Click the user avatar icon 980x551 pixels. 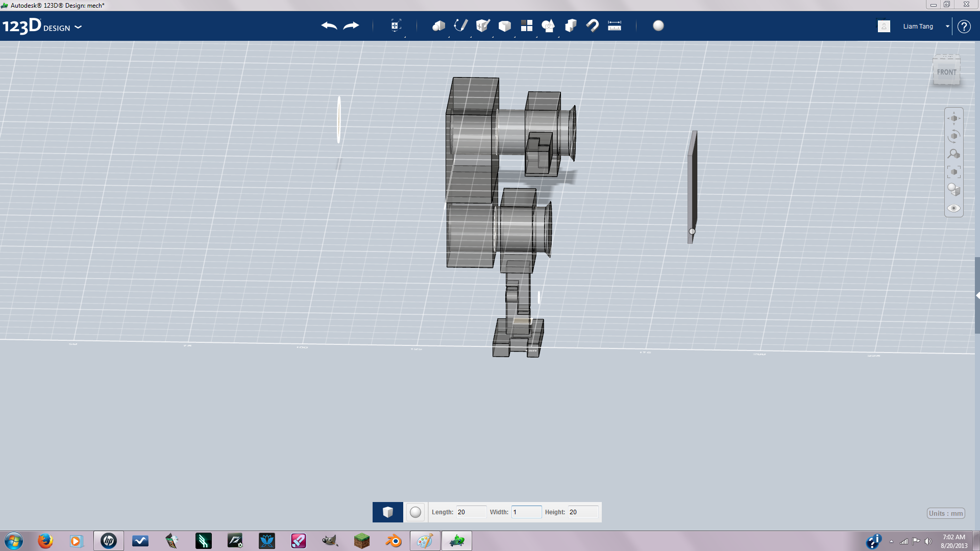click(884, 26)
